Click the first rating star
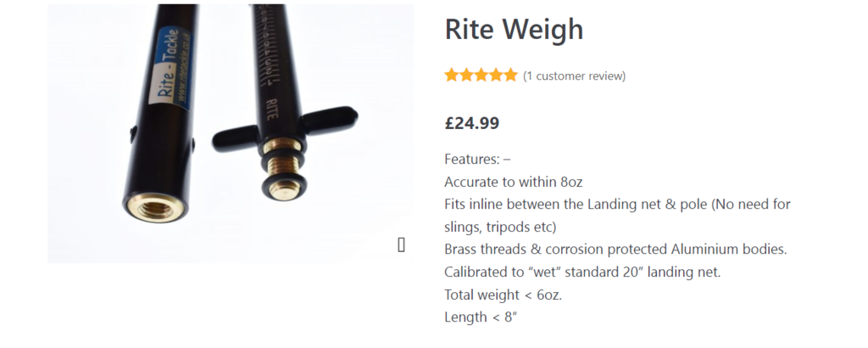Screen dimensions: 868x348 (x=452, y=76)
